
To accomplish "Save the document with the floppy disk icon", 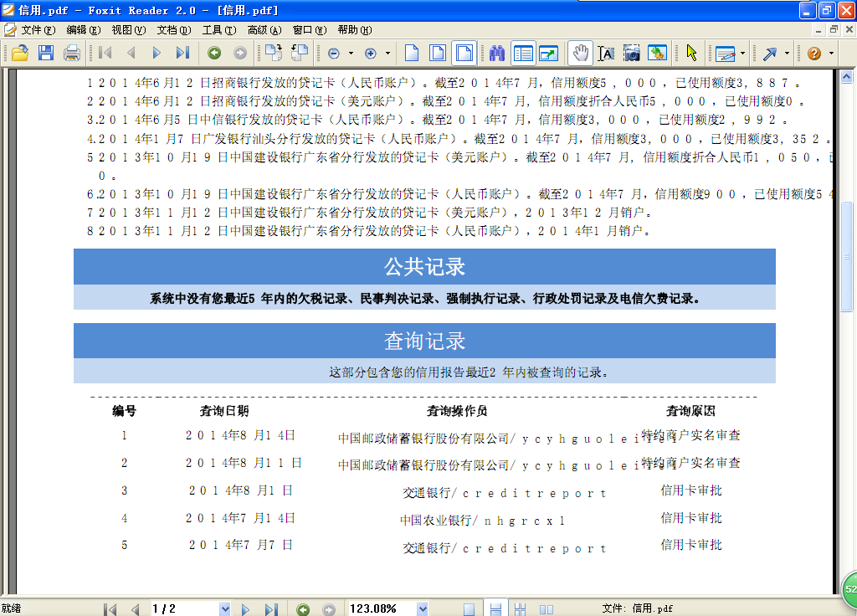I will click(45, 53).
